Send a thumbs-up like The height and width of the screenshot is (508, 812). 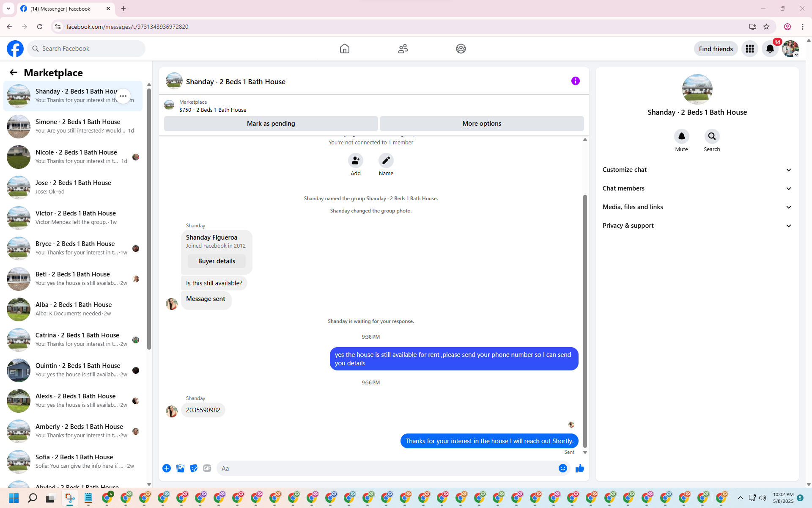580,468
